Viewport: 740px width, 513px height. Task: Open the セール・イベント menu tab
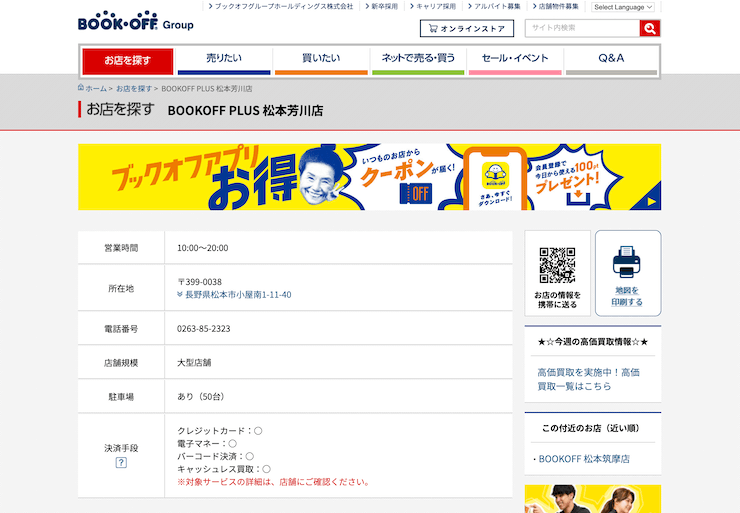[x=515, y=61]
